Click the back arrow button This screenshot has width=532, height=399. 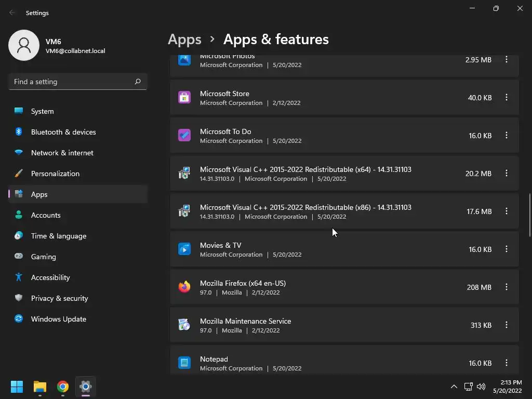click(x=12, y=12)
